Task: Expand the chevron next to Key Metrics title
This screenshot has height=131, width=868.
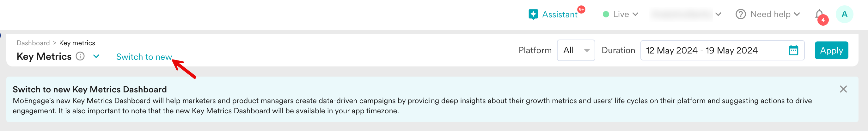Action: tap(96, 56)
